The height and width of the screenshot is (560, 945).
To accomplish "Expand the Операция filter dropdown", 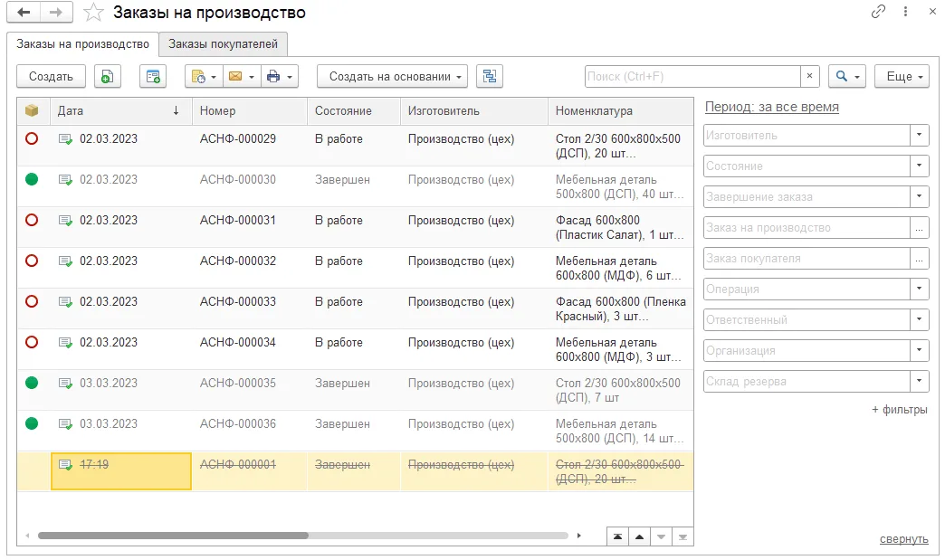I will [x=919, y=289].
